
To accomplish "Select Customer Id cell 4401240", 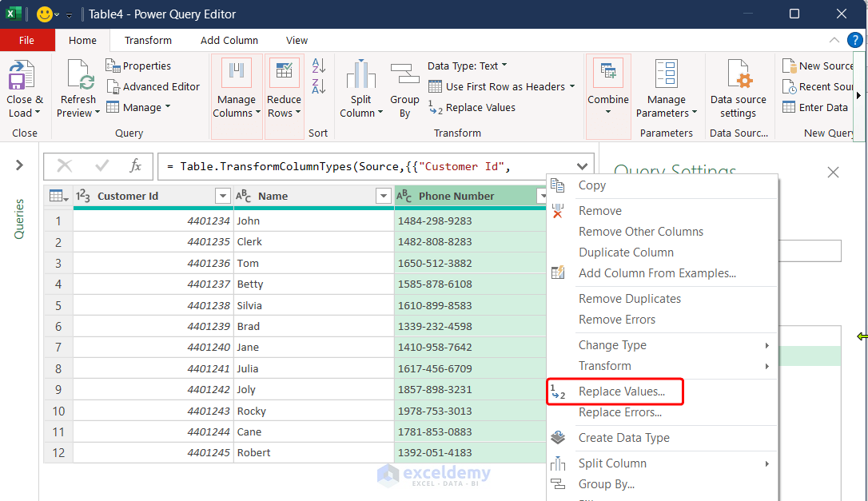I will point(153,347).
